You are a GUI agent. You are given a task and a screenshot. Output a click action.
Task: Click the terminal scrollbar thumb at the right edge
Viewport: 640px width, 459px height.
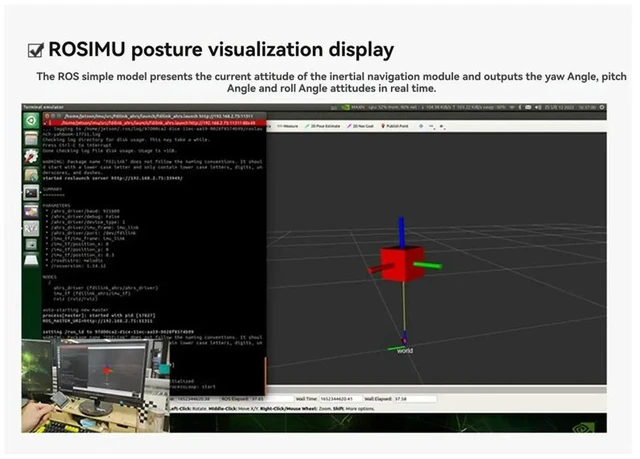pyautogui.click(x=266, y=375)
